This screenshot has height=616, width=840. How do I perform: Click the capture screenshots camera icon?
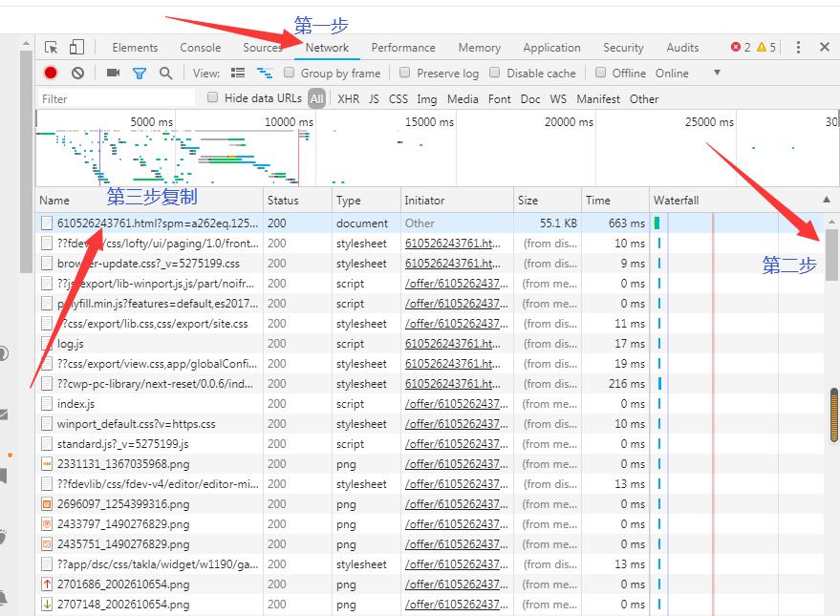113,73
